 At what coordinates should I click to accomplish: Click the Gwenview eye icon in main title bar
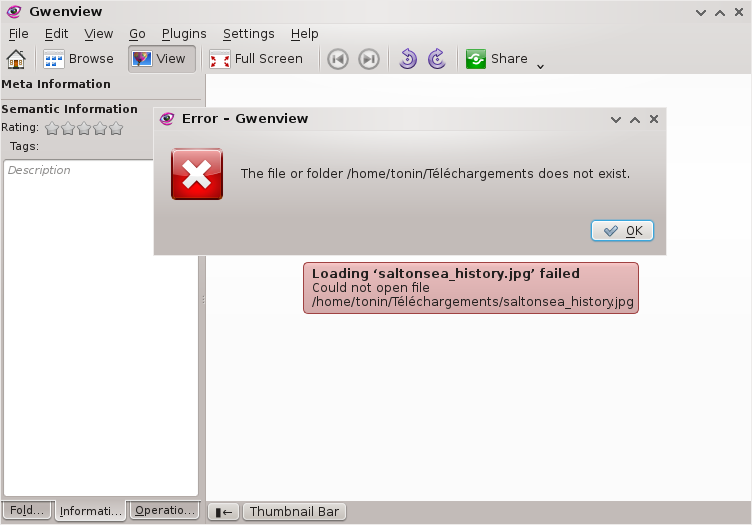pos(14,12)
